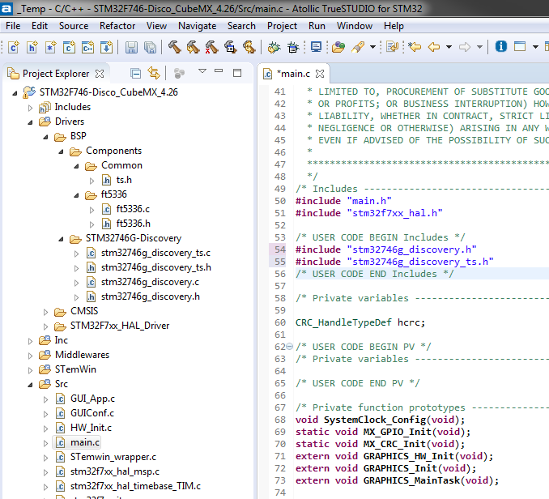Click the first Build hammer icon
Viewport: 549px width, 499px height.
pyautogui.click(x=174, y=47)
